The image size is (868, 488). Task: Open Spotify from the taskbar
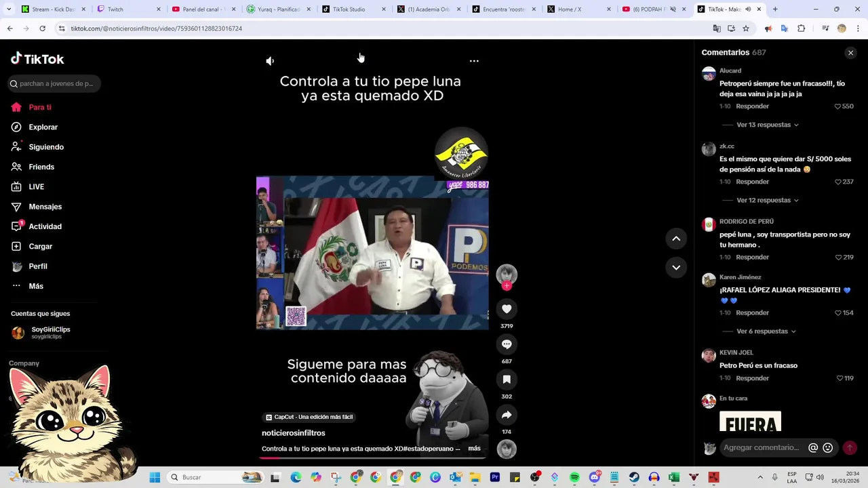coord(574,477)
